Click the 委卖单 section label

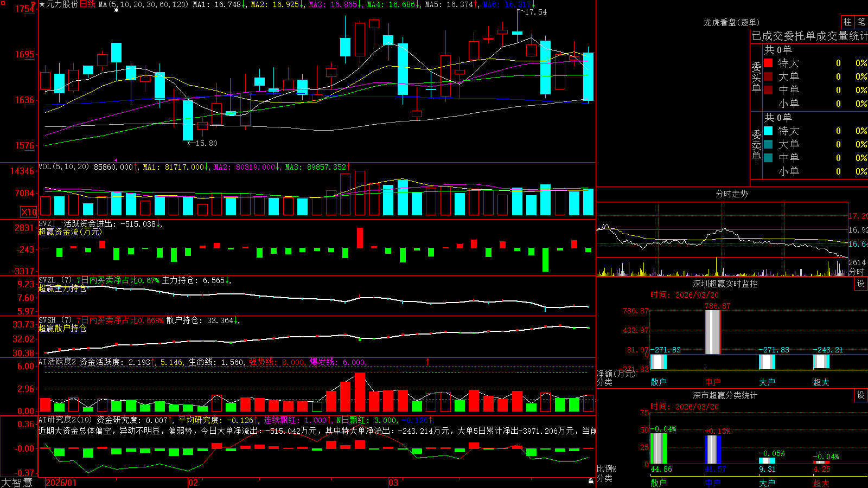756,145
